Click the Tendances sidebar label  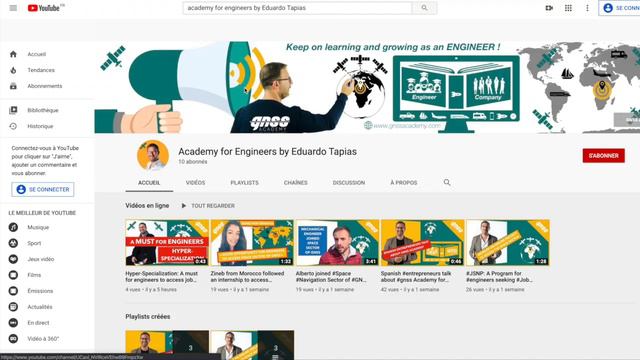point(41,70)
